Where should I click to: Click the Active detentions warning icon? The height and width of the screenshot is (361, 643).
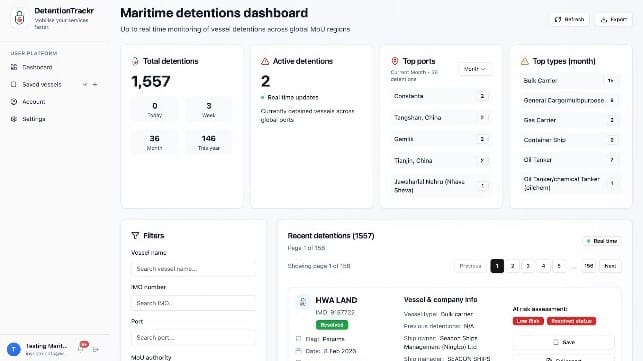(265, 61)
